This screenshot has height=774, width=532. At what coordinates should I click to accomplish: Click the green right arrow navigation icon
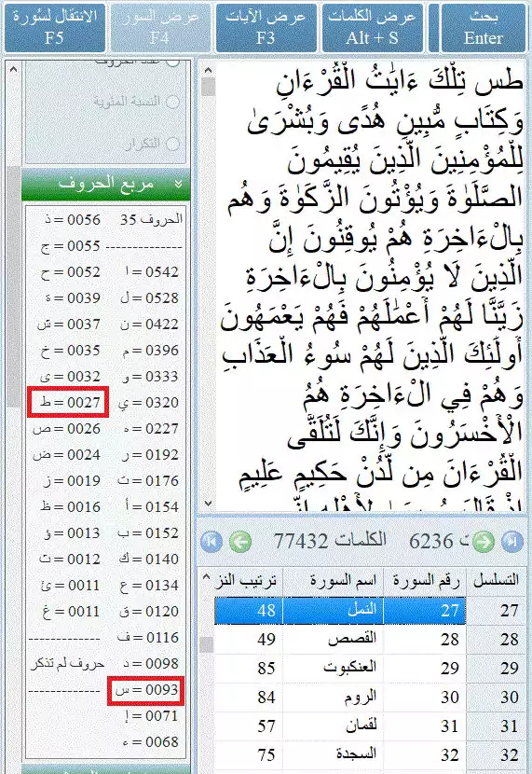[484, 542]
